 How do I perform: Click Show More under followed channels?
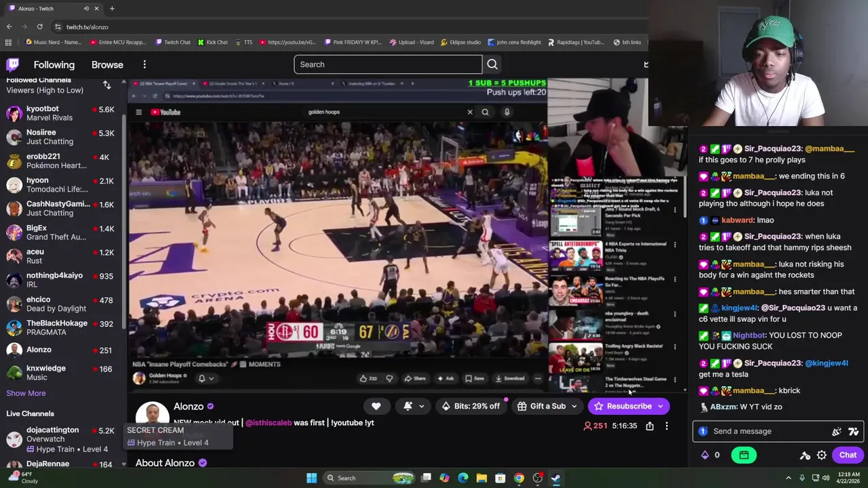point(26,393)
